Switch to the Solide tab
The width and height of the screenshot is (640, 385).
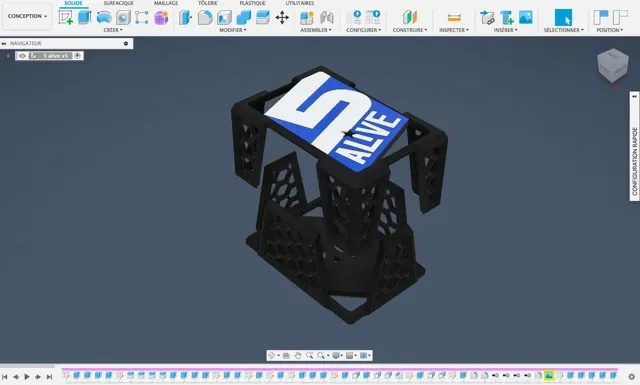[x=73, y=3]
